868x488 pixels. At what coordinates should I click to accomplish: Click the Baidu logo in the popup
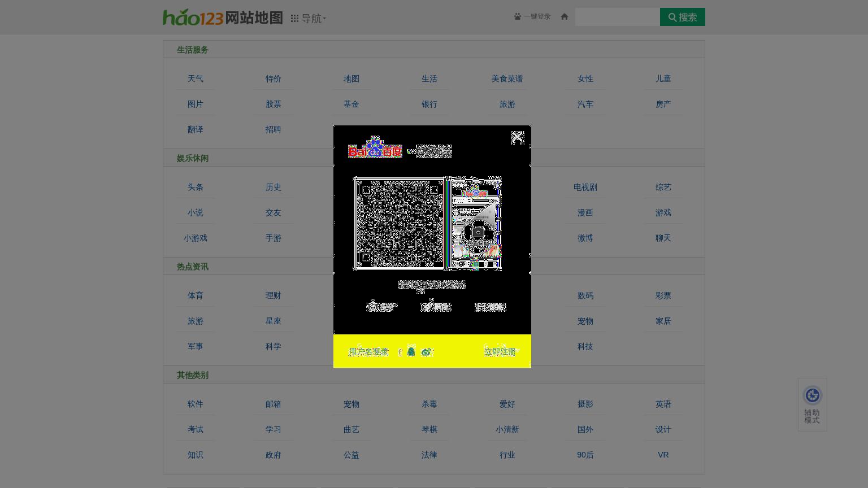coord(375,147)
